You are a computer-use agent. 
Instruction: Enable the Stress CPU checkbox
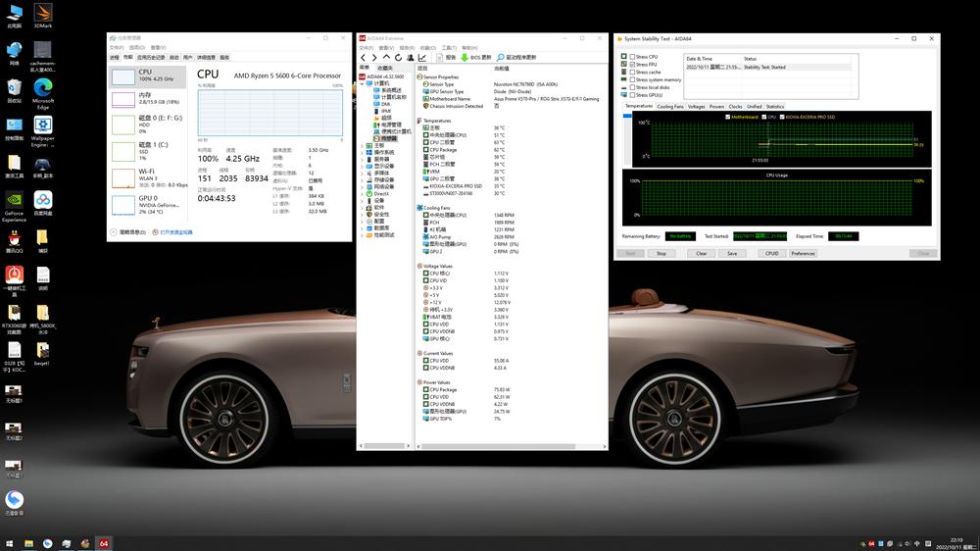click(x=632, y=57)
